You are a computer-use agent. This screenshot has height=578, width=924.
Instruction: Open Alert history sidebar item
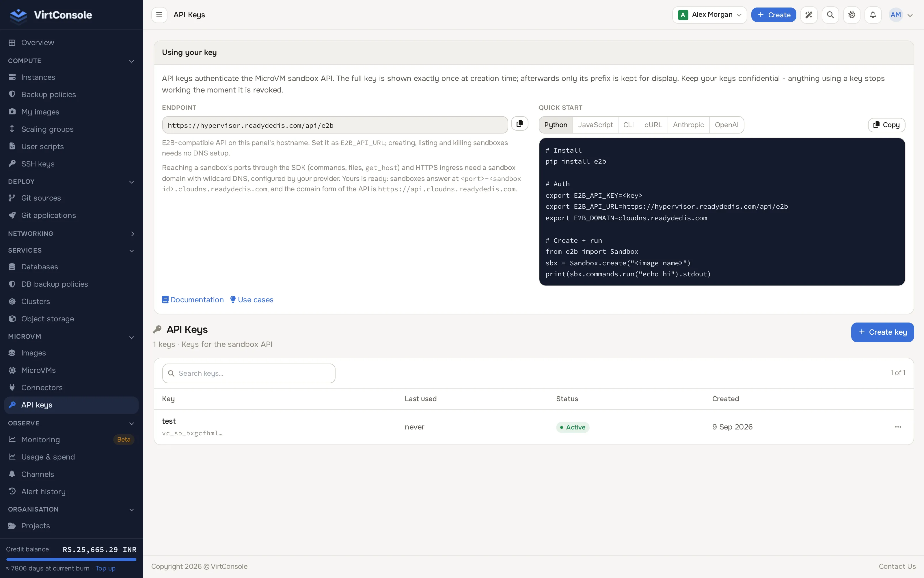pyautogui.click(x=71, y=492)
